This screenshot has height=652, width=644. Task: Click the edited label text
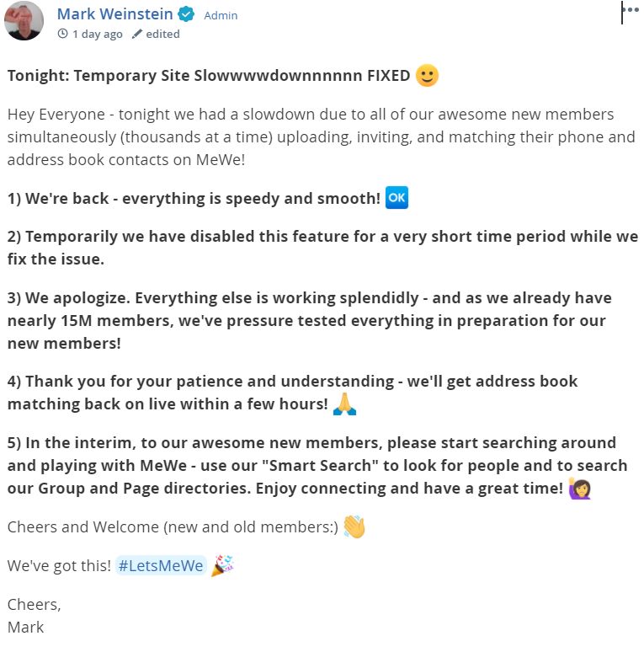[x=162, y=34]
